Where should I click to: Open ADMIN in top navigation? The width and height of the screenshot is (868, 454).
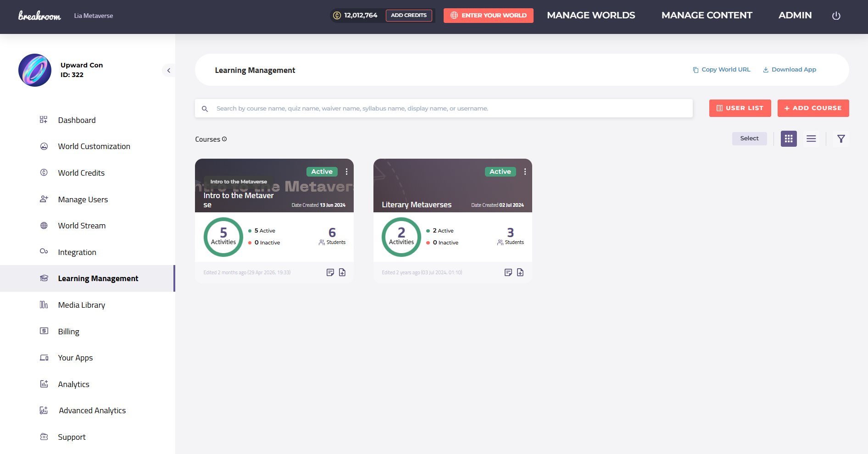tap(795, 15)
